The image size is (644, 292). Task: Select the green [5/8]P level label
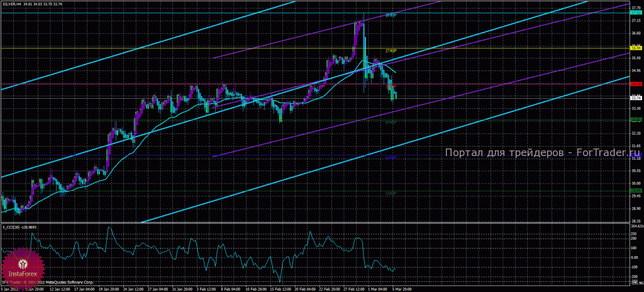tap(391, 122)
